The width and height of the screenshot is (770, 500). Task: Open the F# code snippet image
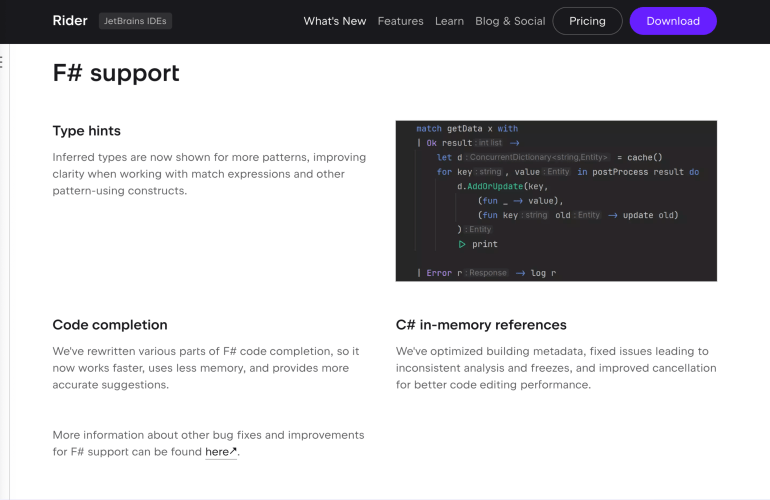point(556,201)
